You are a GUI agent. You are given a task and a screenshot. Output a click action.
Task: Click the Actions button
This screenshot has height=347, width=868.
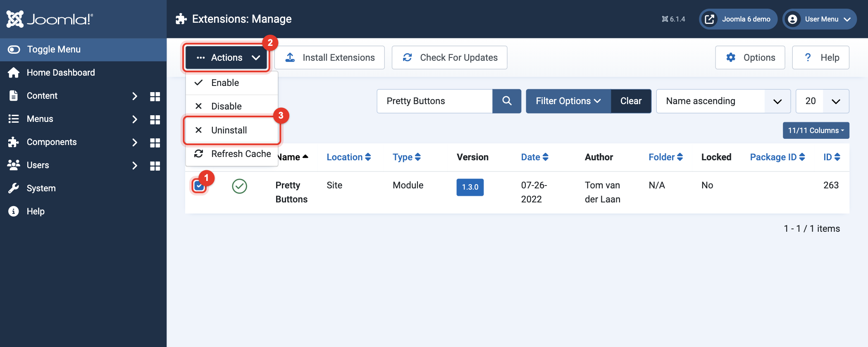pos(227,57)
